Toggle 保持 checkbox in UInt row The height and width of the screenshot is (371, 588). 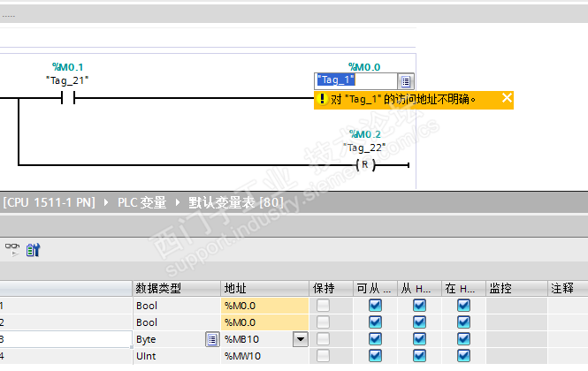(323, 356)
